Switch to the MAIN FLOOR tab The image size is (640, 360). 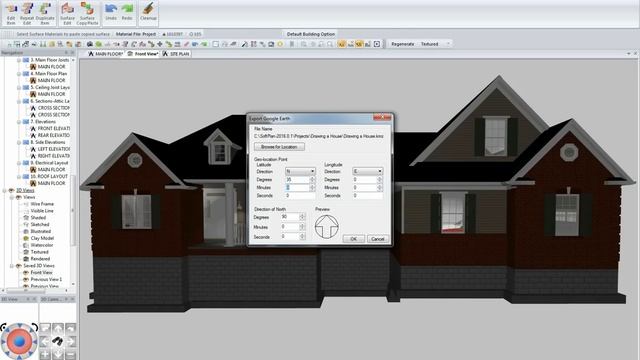coord(105,54)
